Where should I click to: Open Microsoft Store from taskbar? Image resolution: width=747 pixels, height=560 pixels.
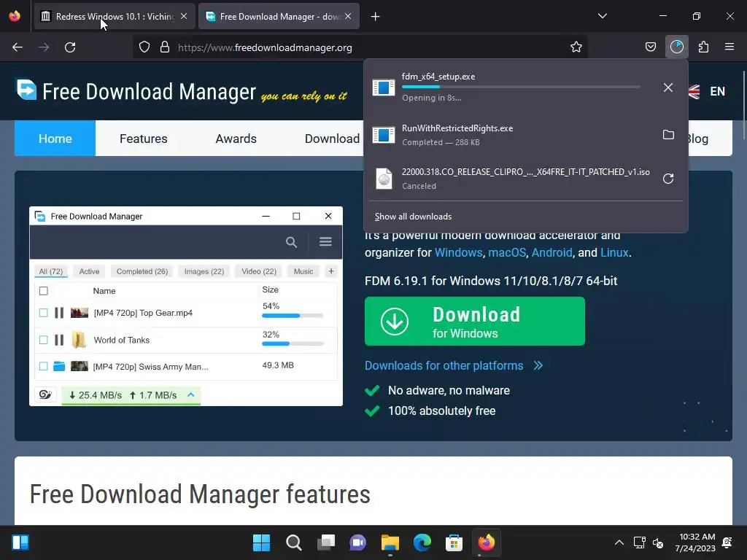coord(454,542)
